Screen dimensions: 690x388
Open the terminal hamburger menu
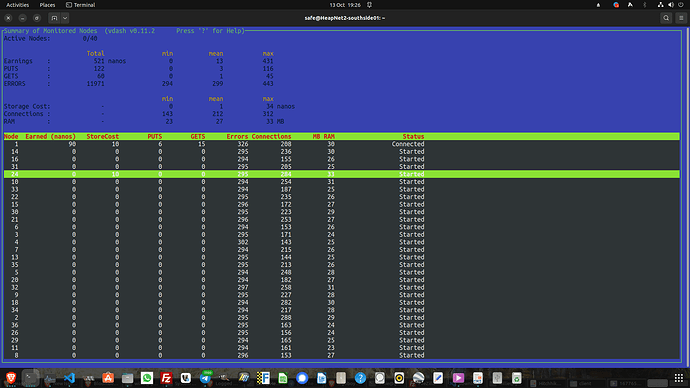[x=681, y=18]
